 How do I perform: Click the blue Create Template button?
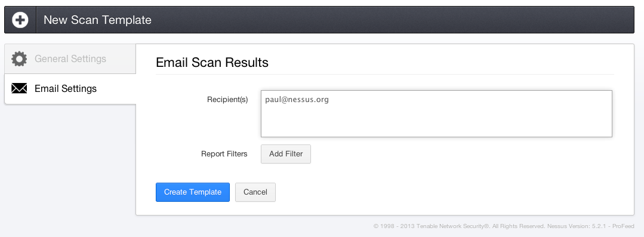(193, 192)
